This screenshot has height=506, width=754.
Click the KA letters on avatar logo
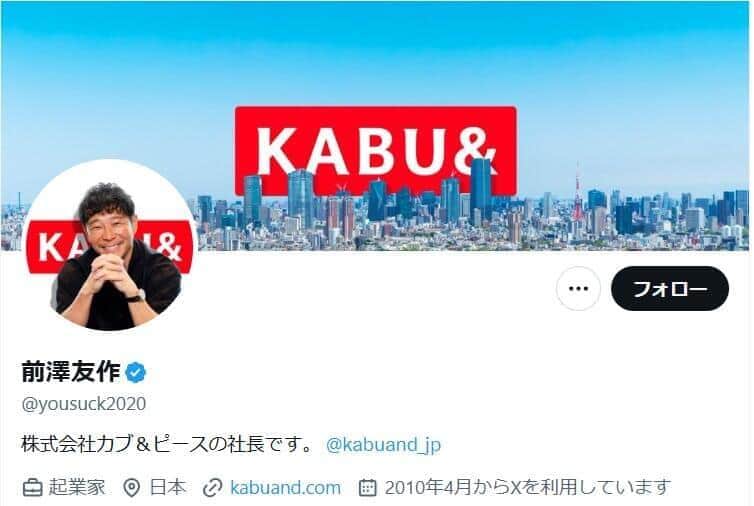coord(56,246)
